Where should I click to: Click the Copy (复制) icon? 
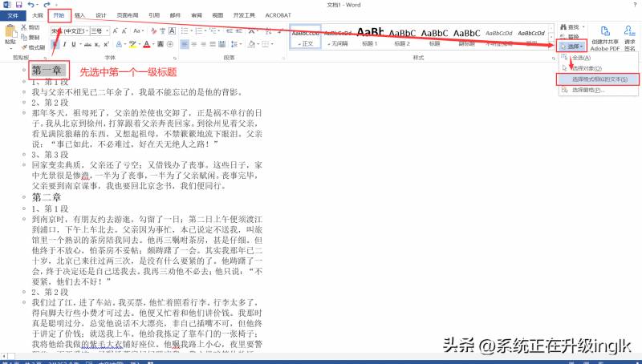point(24,37)
